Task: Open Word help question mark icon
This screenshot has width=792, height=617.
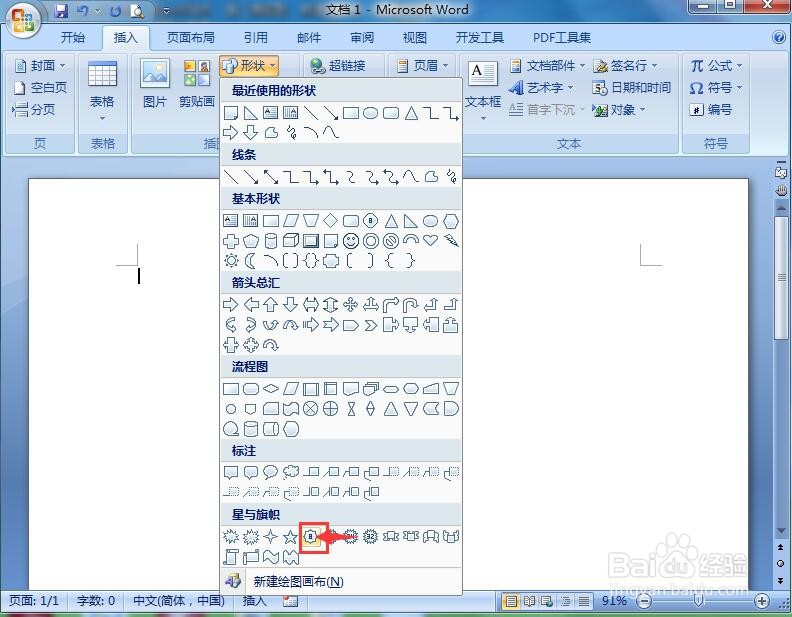Action: coord(778,37)
